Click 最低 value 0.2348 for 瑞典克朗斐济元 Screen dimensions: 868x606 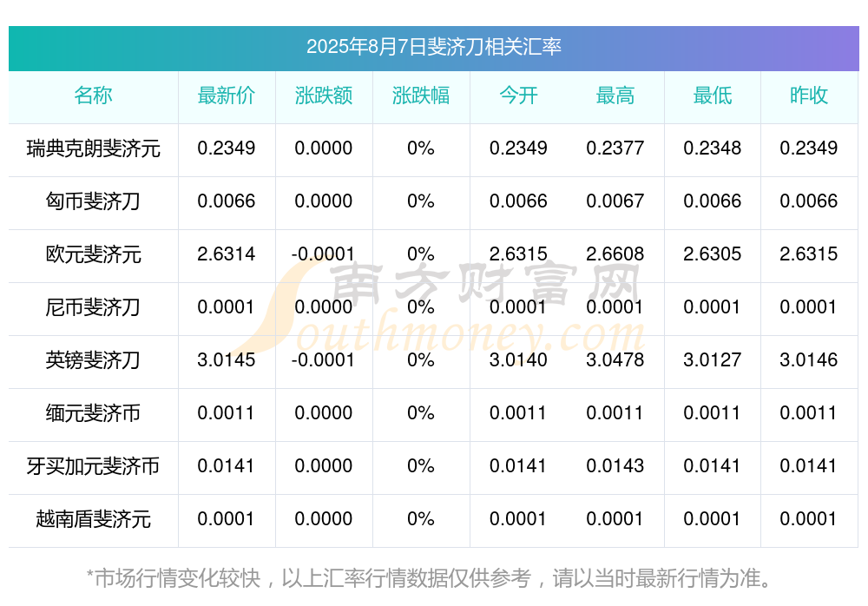pyautogui.click(x=713, y=148)
